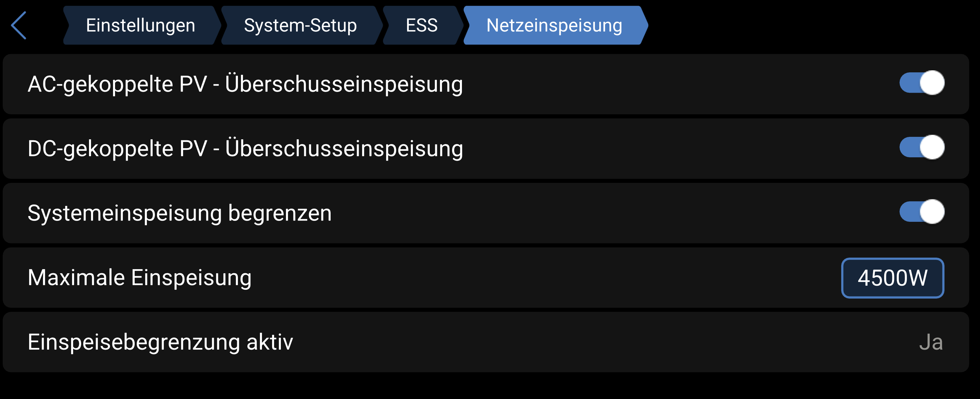
Task: Click the 'Ja' status value
Action: point(931,342)
